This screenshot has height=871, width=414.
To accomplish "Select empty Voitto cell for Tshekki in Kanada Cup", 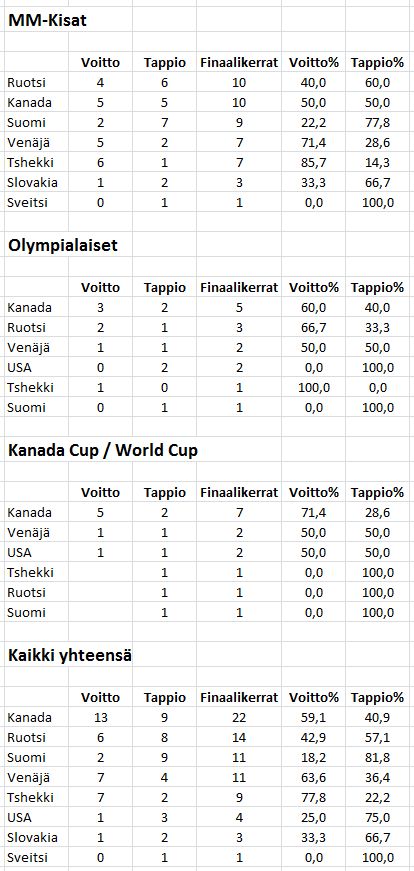I will click(x=100, y=572).
